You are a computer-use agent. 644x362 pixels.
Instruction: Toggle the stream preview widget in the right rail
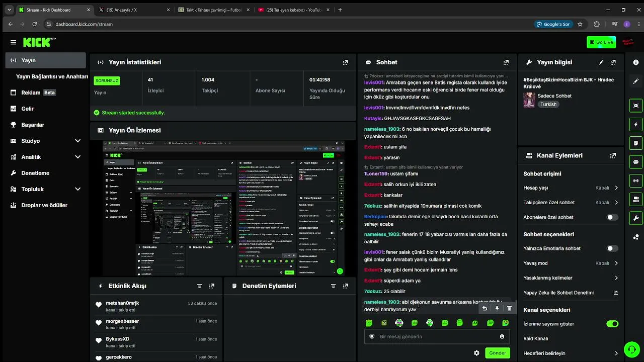[x=636, y=106]
